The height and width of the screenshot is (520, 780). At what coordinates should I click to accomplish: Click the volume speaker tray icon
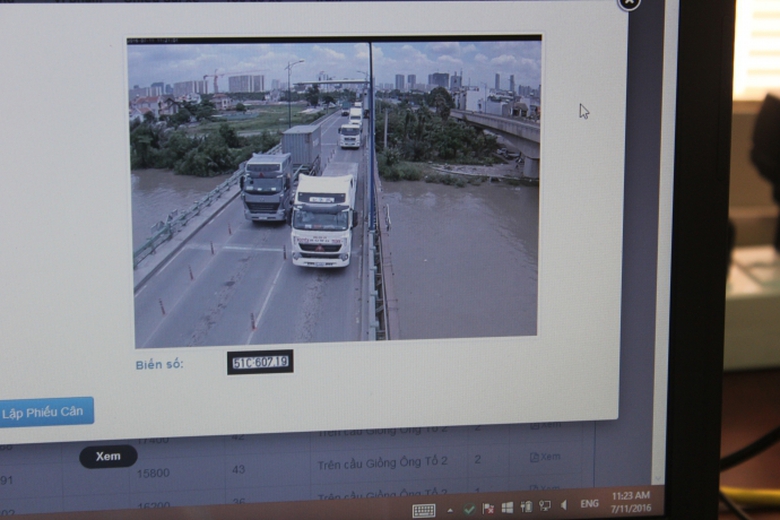coord(563,505)
